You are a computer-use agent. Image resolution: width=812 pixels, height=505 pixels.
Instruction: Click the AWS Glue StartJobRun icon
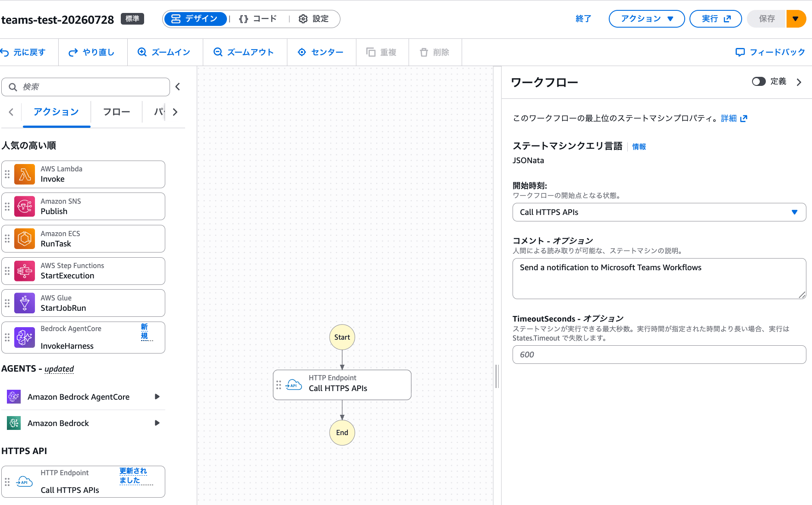[25, 303]
